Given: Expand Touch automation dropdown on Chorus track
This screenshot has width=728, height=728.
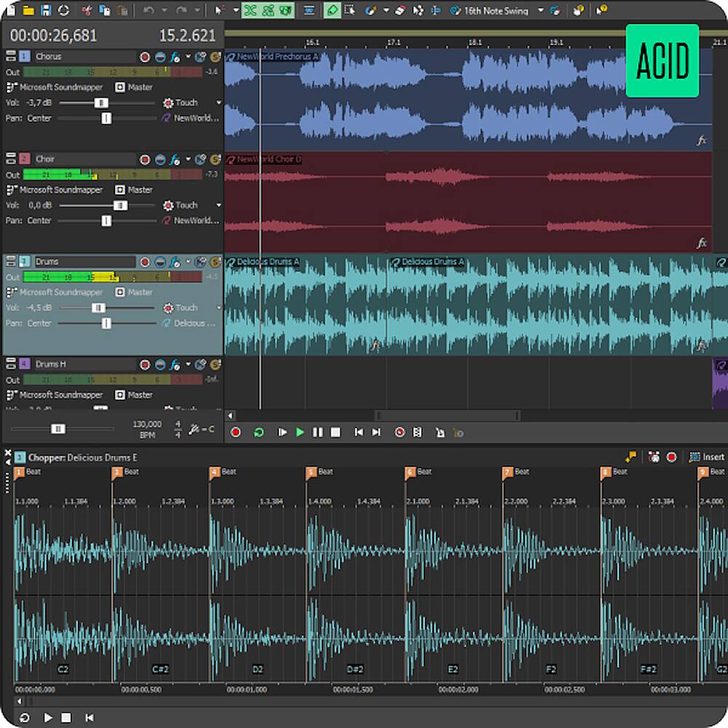Looking at the screenshot, I should [x=218, y=103].
